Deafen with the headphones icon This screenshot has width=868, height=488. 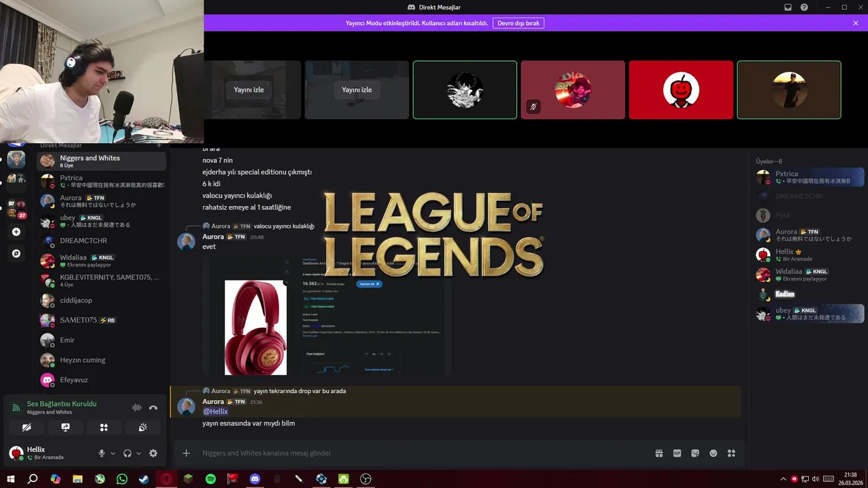[x=127, y=453]
